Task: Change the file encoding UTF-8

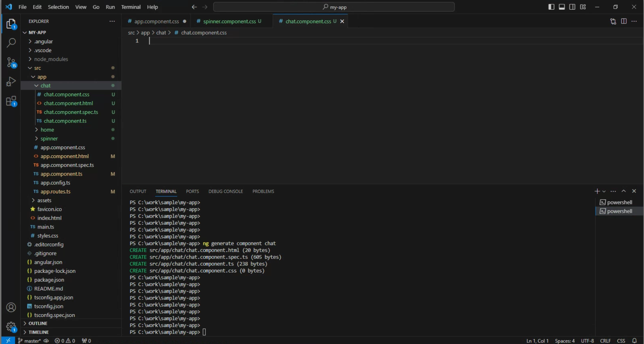Action: coord(587,341)
